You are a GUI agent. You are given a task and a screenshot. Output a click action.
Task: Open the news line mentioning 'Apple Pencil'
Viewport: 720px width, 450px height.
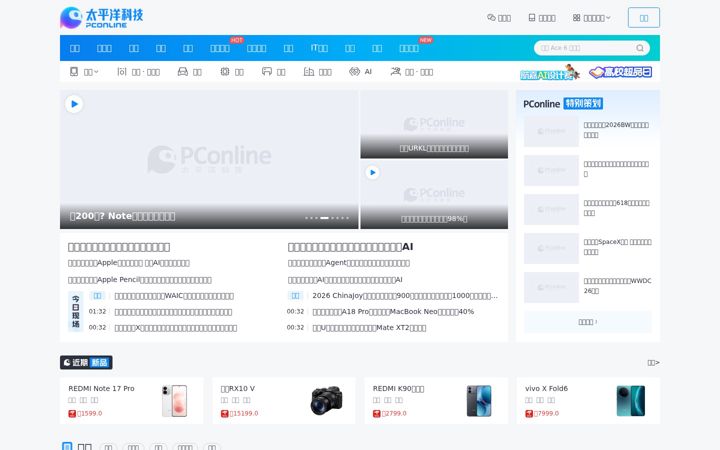pyautogui.click(x=140, y=280)
